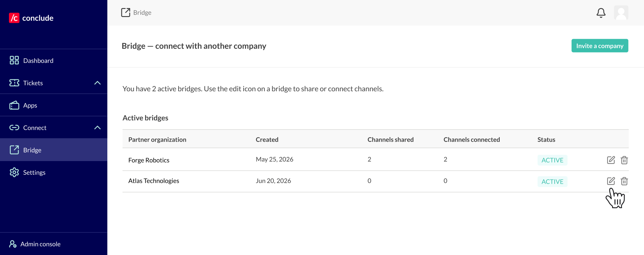Open Apps from the sidebar
The image size is (644, 255).
click(54, 105)
